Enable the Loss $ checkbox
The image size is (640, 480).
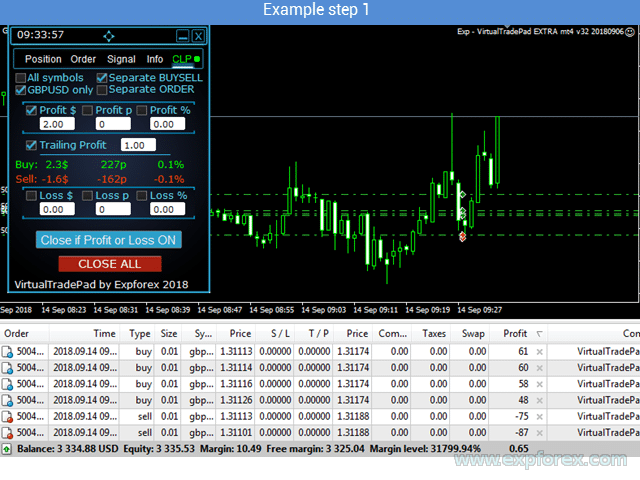[x=31, y=196]
